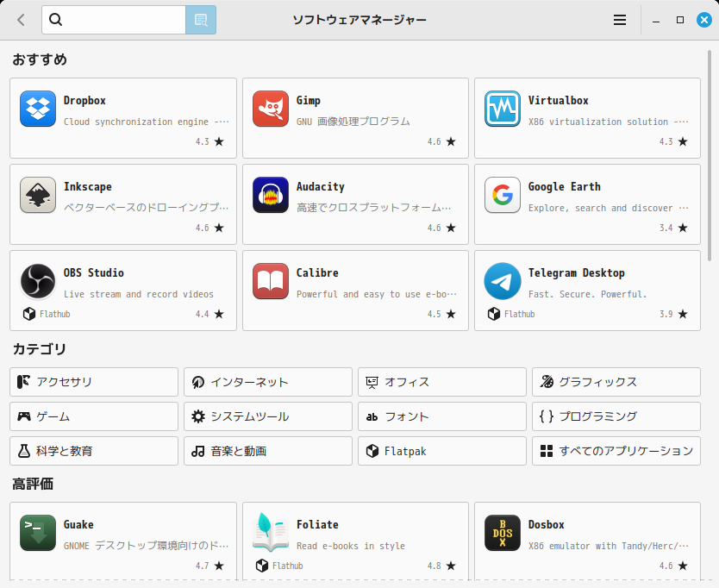
Task: Open the Telegram Desktop paper plane icon
Action: click(x=503, y=281)
